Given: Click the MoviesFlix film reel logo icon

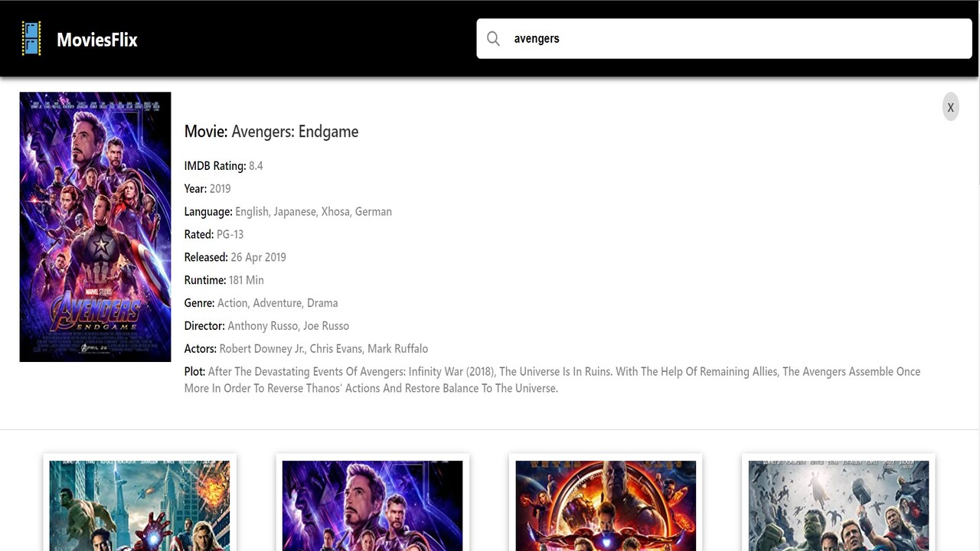Looking at the screenshot, I should 31,39.
